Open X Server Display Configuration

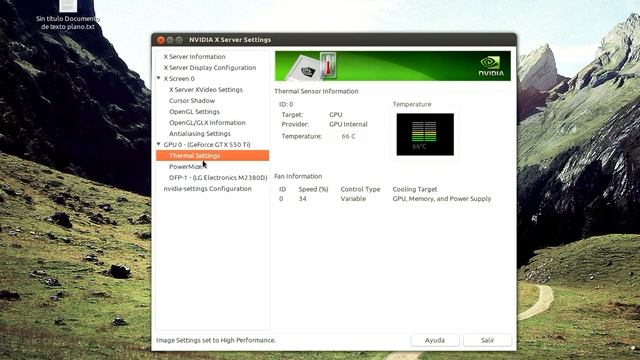click(x=210, y=68)
